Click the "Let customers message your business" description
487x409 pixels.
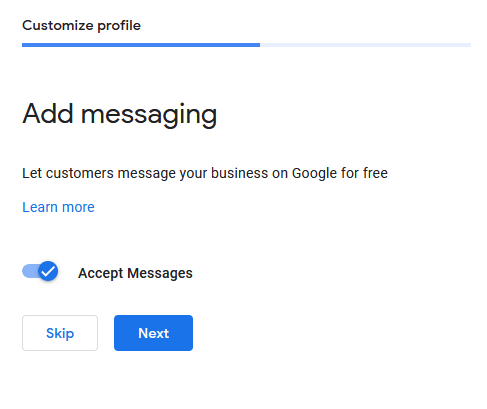pyautogui.click(x=205, y=173)
